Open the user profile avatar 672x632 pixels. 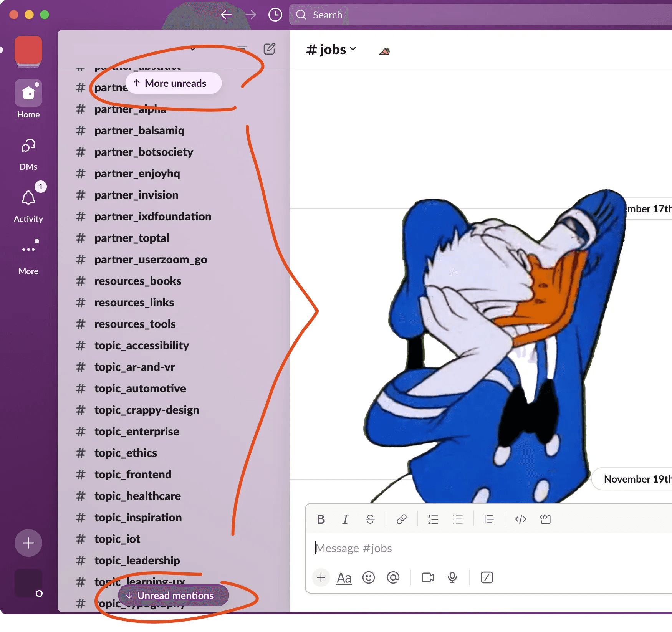coord(28,583)
